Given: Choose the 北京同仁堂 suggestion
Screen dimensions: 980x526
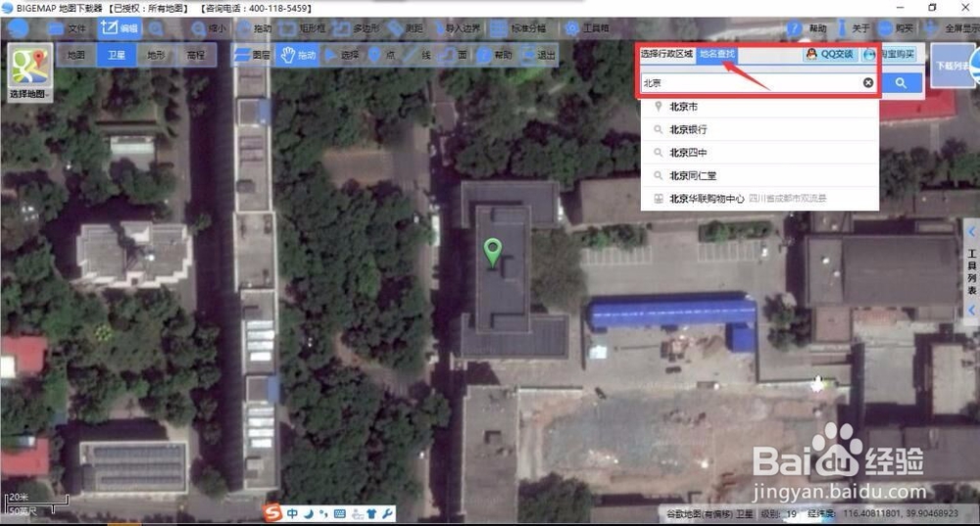Looking at the screenshot, I should [x=759, y=175].
